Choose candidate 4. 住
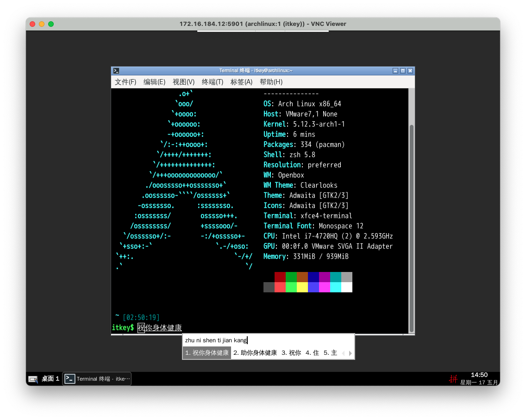The image size is (526, 420). pyautogui.click(x=312, y=353)
